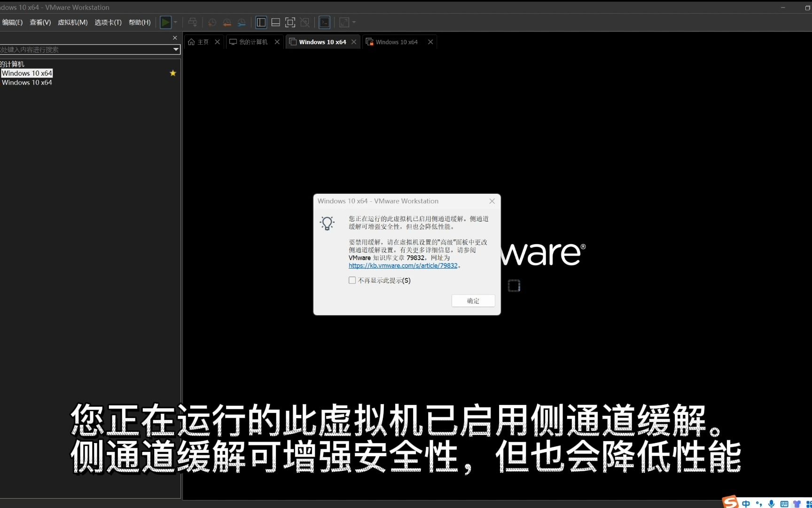Take a snapshot of this virtual machine
Image resolution: width=812 pixels, height=508 pixels.
click(x=212, y=22)
